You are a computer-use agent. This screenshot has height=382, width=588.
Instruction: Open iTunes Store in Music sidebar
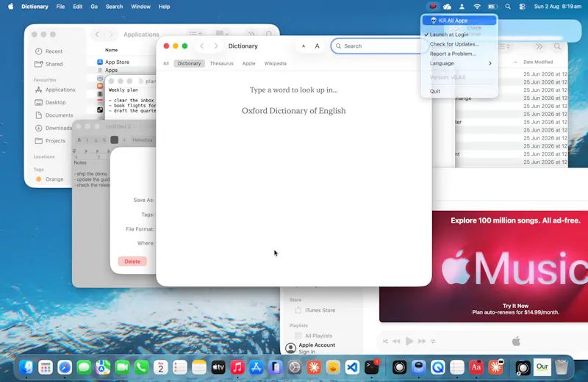(x=315, y=311)
